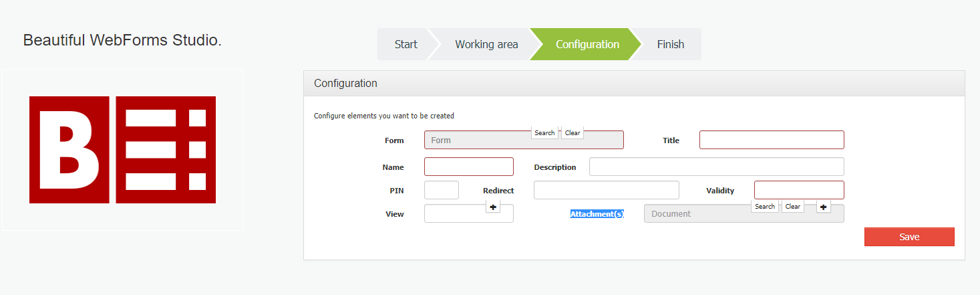The width and height of the screenshot is (980, 295).
Task: Click into the Name text box
Action: [x=468, y=167]
